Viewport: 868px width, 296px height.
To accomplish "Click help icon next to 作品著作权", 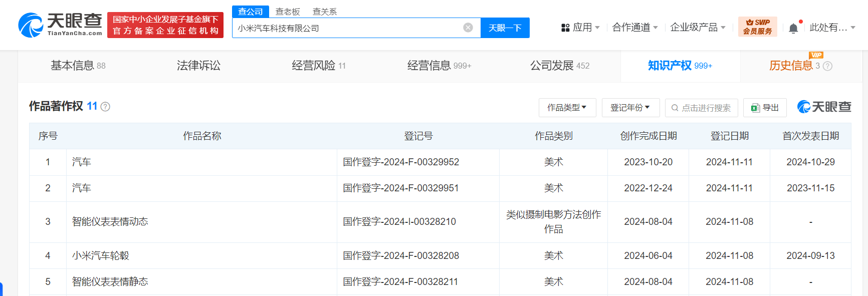I will coord(105,107).
